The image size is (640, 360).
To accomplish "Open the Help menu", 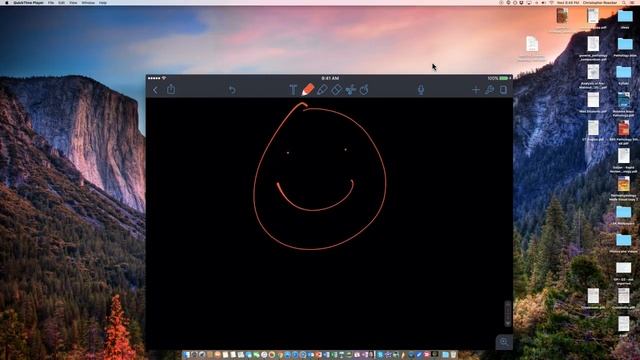I will click(103, 2).
